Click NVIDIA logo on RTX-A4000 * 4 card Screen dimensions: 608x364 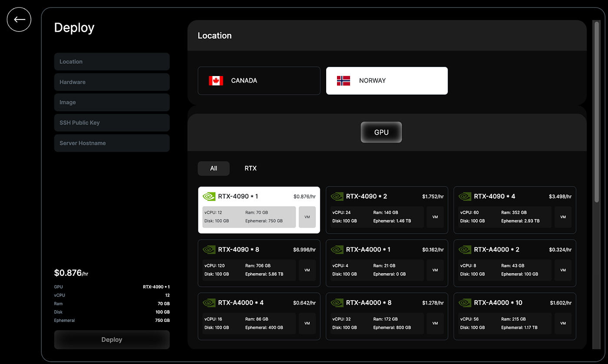(209, 303)
